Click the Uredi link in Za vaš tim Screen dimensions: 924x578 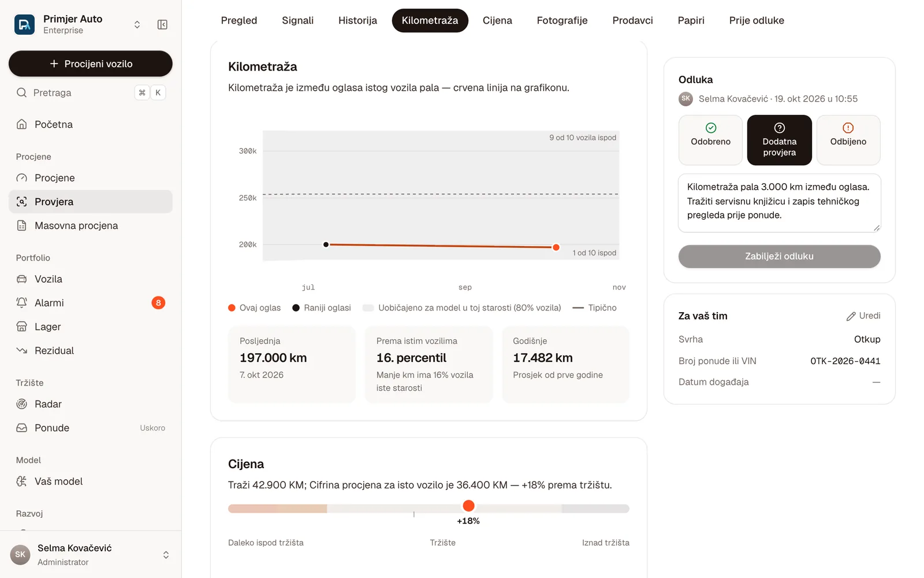[863, 316]
